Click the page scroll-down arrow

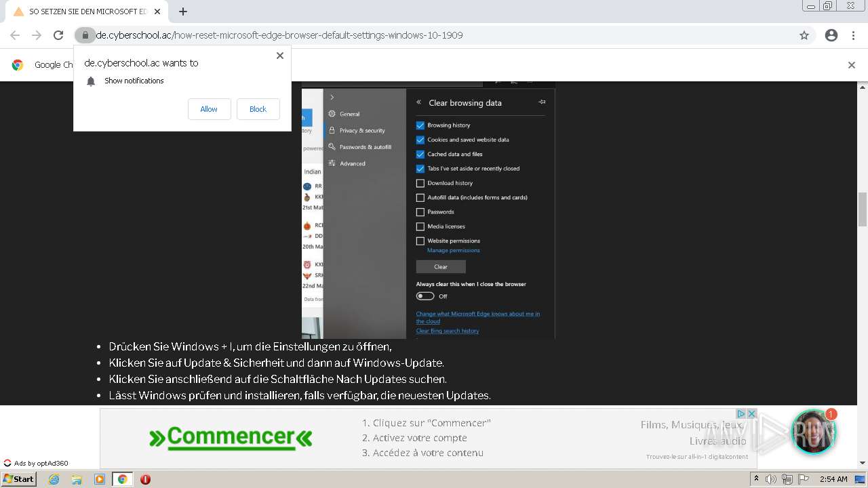863,463
